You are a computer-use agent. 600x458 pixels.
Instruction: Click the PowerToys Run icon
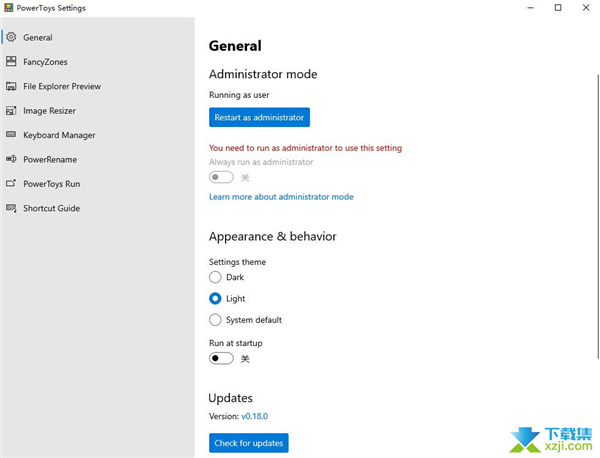tap(11, 184)
